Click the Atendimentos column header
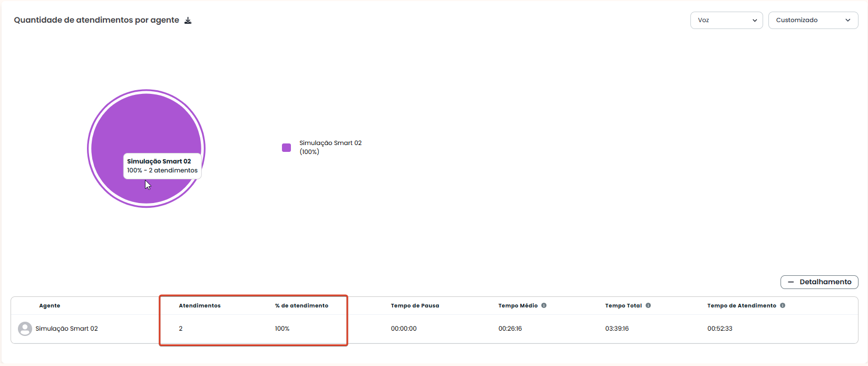This screenshot has height=366, width=868. [x=200, y=306]
